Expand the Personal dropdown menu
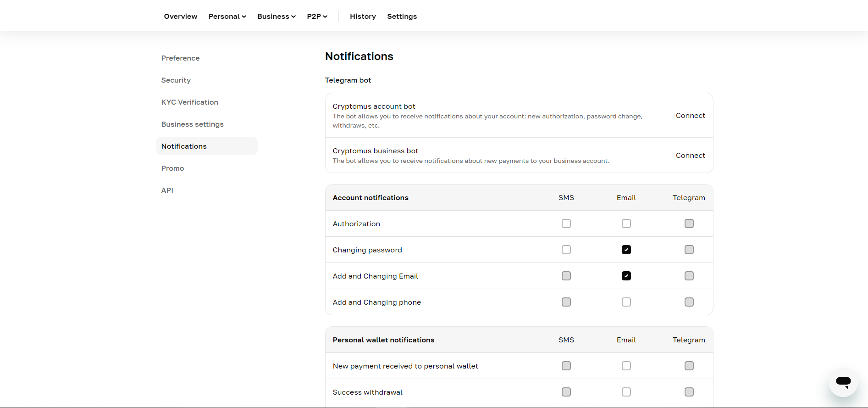This screenshot has height=408, width=868. (x=227, y=17)
